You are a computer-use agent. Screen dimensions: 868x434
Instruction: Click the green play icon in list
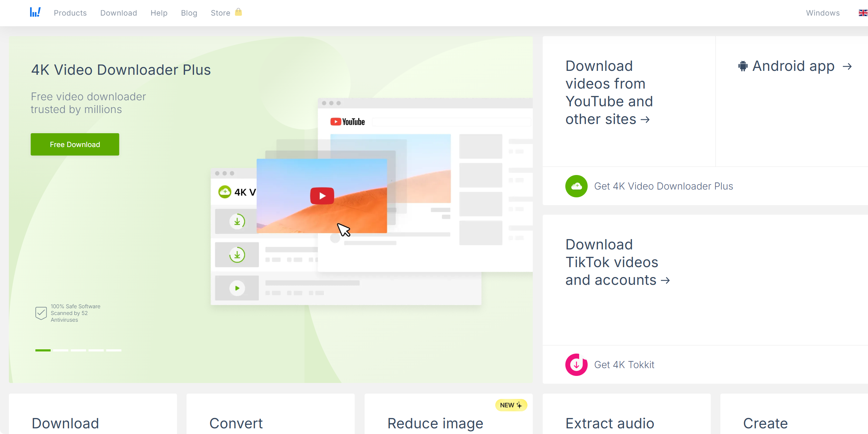[237, 288]
